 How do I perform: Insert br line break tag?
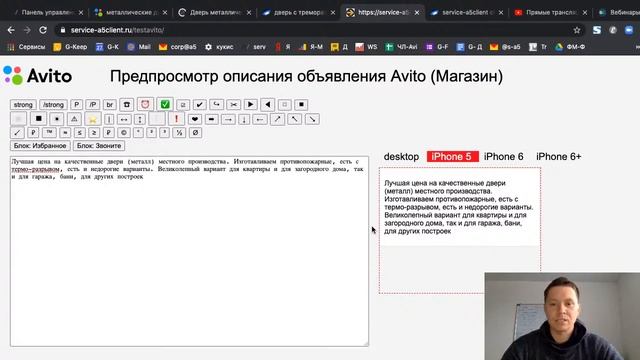(110, 105)
